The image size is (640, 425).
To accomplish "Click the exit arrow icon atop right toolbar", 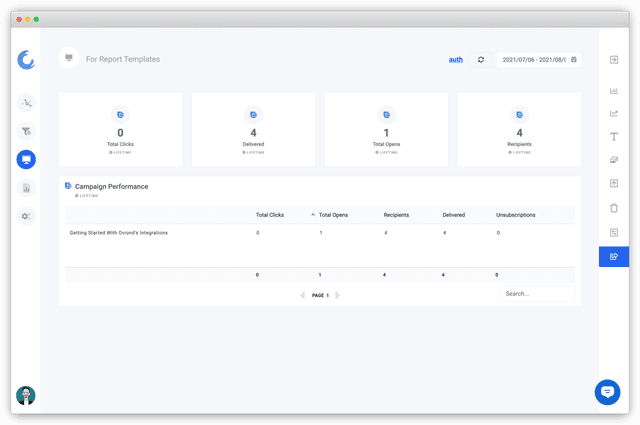I will pos(614,60).
